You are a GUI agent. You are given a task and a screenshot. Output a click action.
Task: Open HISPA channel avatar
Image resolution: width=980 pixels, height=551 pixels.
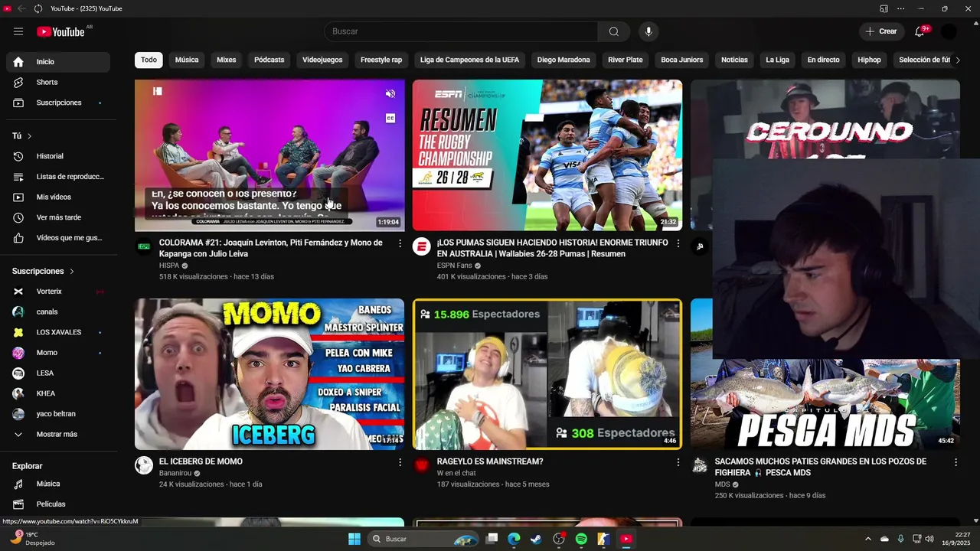point(144,246)
